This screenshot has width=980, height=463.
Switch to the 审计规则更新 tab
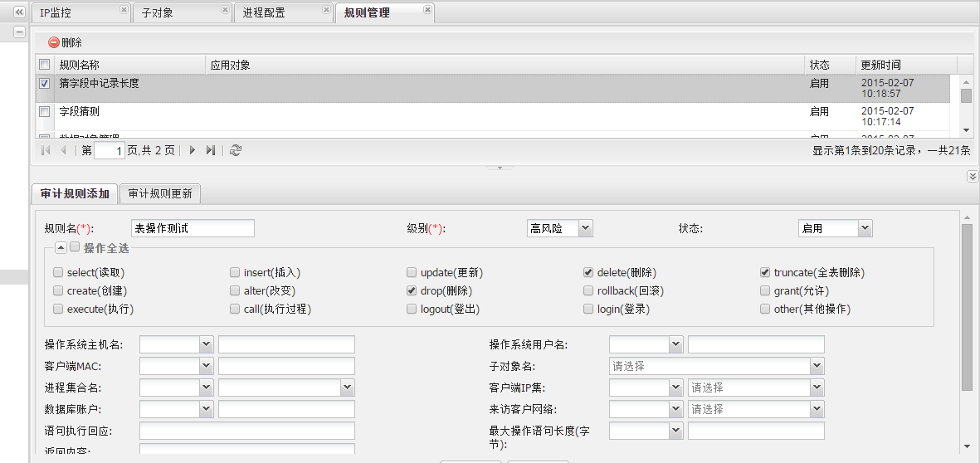pyautogui.click(x=160, y=193)
